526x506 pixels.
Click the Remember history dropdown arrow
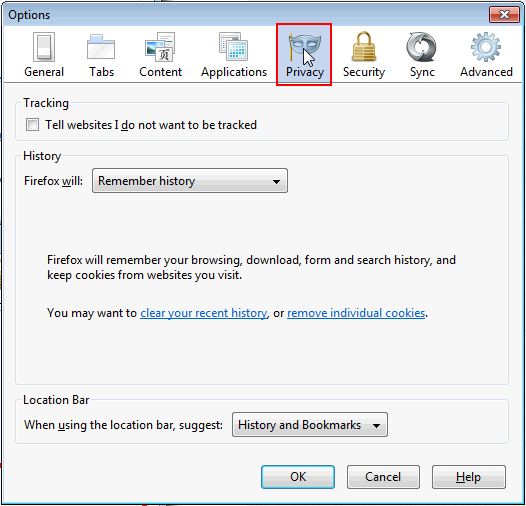[x=276, y=182]
